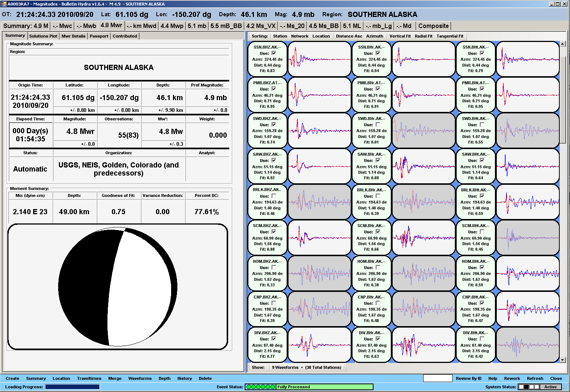Switch to the 4.8 Mwr magnitude tab
Viewport: 570px width, 392px height.
click(x=111, y=25)
